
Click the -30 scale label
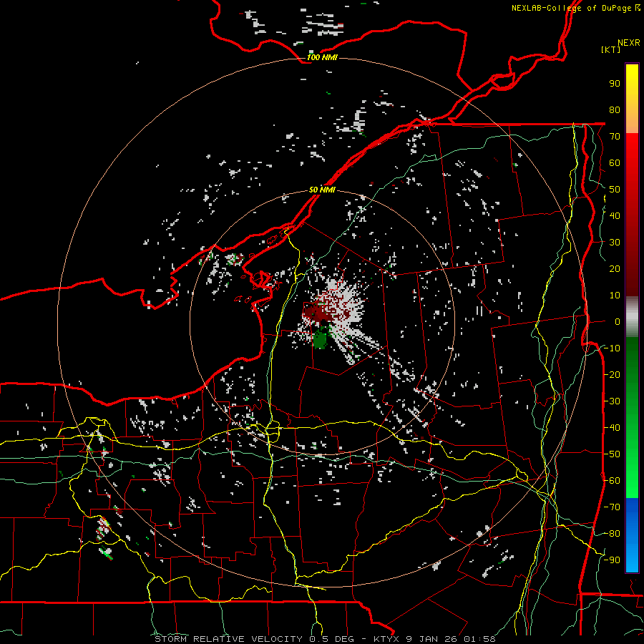[612, 401]
